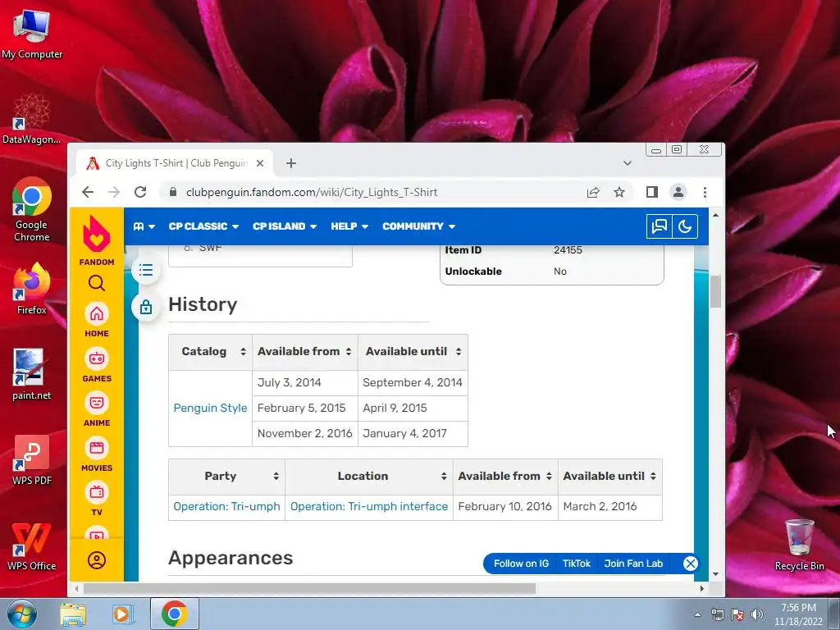Screen dimensions: 840x630
Task: Click the page lock (protected) icon
Action: (146, 307)
